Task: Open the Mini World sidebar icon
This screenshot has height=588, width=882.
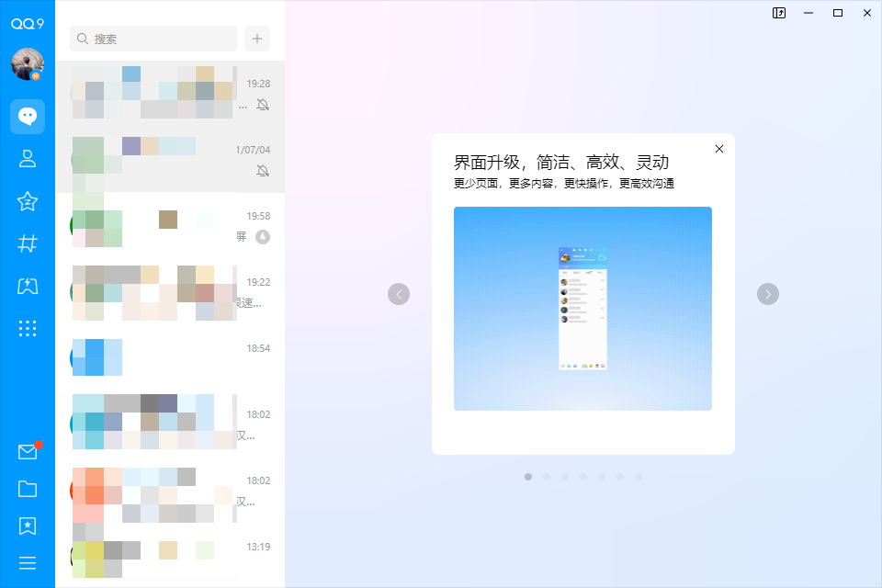Action: coord(28,286)
